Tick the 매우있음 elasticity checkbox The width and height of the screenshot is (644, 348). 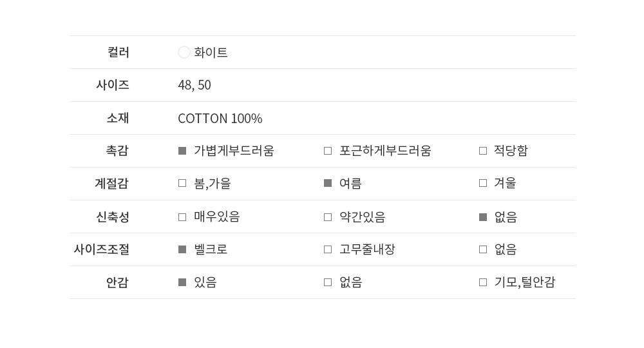[x=182, y=217]
